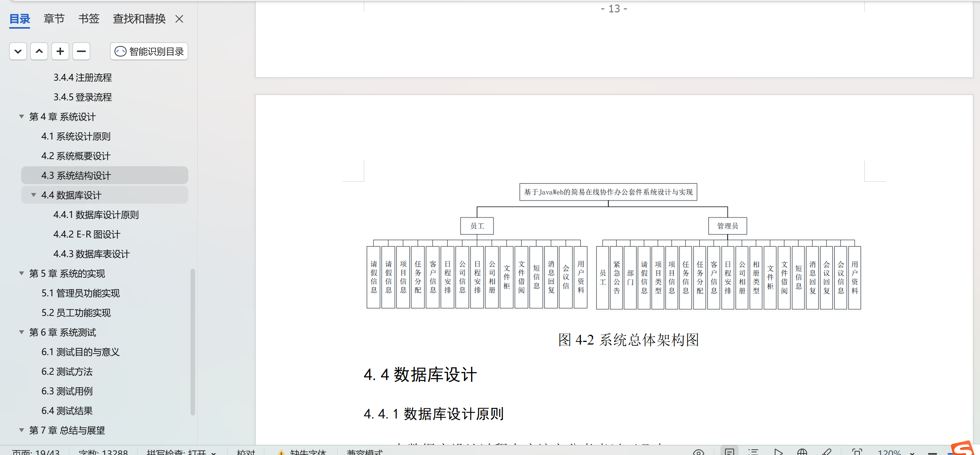Open 校对 proofreading from status bar
Viewport: 980px width, 455px height.
coord(246,453)
